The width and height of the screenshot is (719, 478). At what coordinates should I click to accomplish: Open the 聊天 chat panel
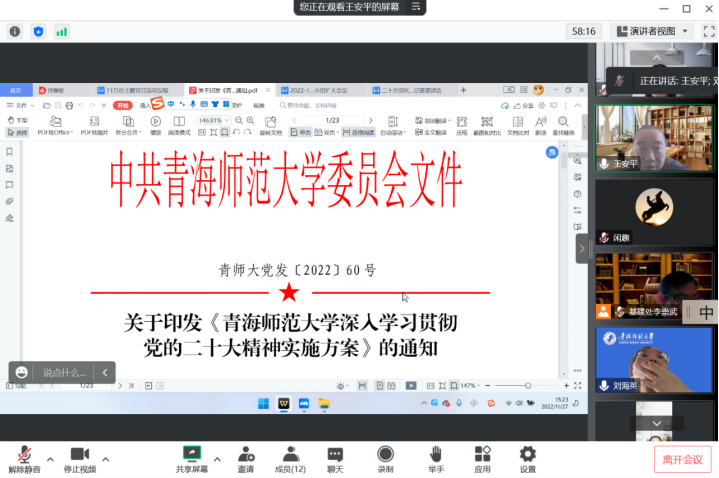[x=335, y=460]
